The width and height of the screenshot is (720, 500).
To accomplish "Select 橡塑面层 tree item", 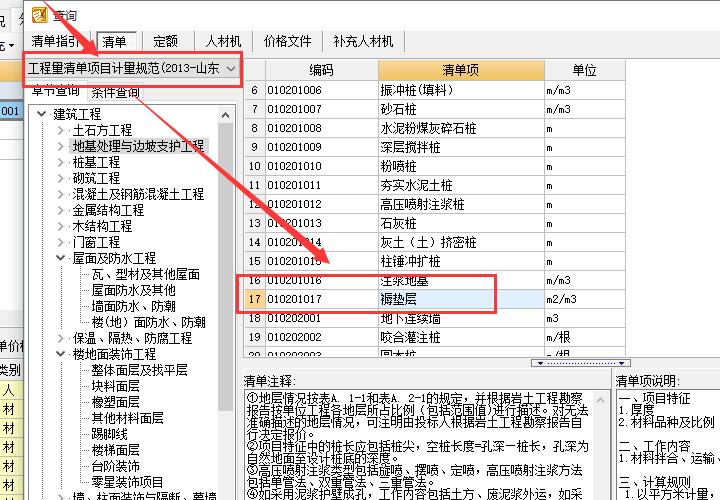I will [115, 402].
